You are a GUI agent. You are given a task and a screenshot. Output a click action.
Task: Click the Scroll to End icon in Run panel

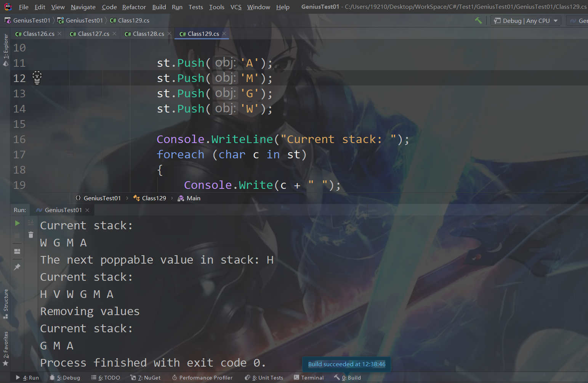pos(31,222)
